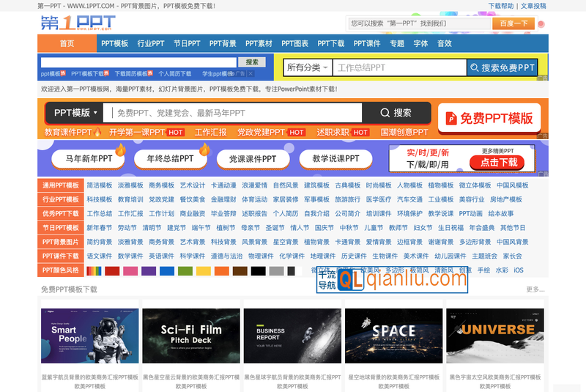Image resolution: width=586 pixels, height=392 pixels.
Task: Open the 首页 home tab
Action: pyautogui.click(x=67, y=44)
